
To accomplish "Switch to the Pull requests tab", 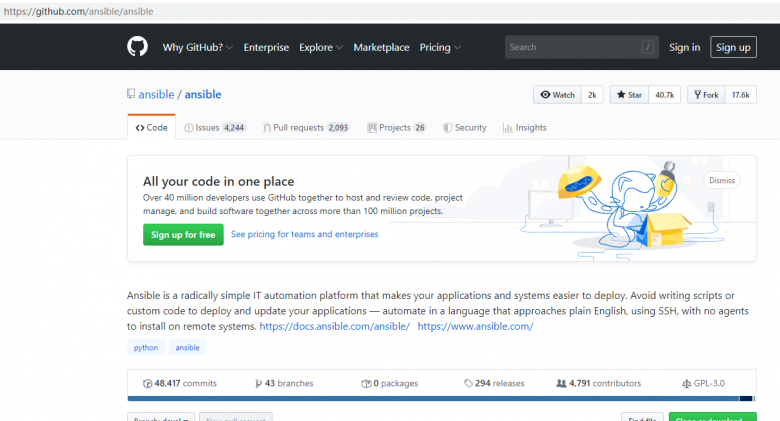I will (306, 128).
